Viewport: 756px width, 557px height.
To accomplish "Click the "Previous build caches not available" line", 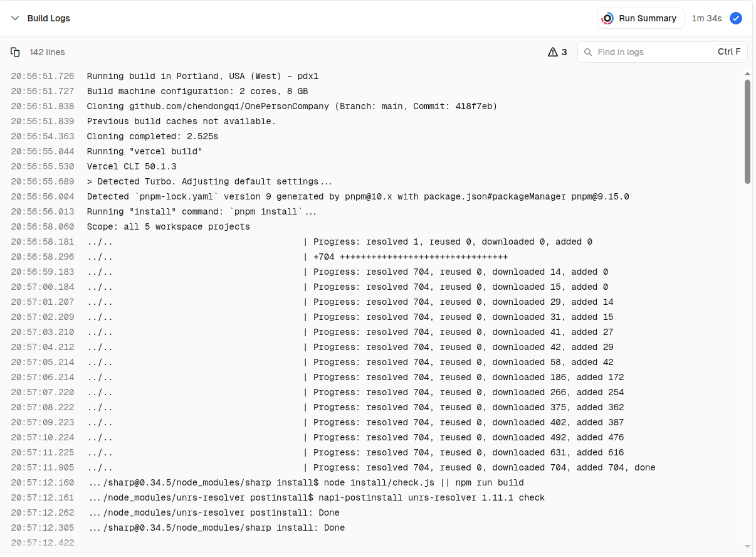I will pyautogui.click(x=181, y=121).
